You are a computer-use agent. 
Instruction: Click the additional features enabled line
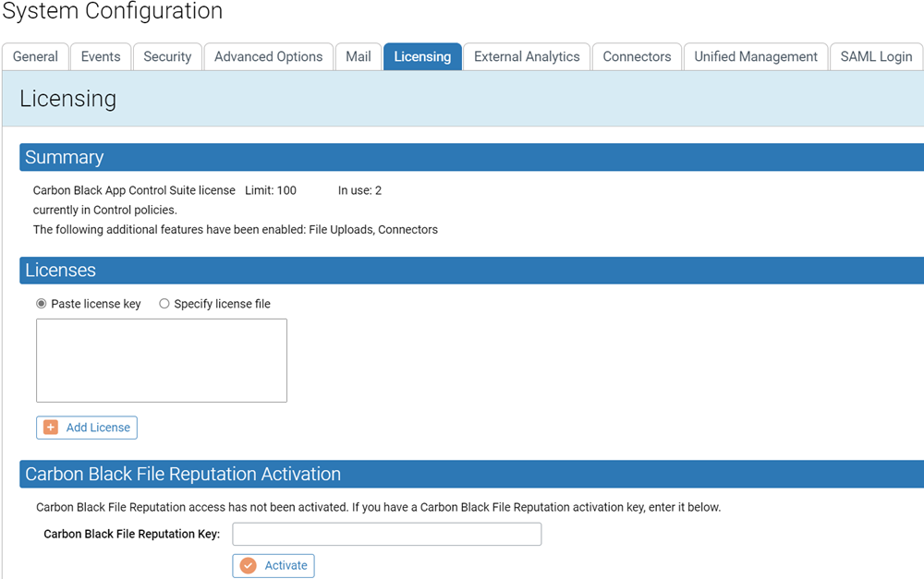coord(235,229)
